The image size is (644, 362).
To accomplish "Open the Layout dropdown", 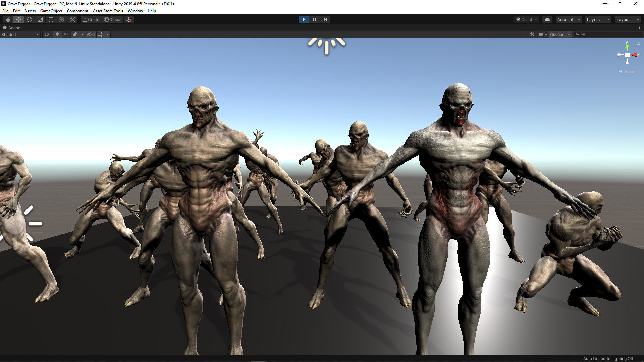I will (x=628, y=19).
